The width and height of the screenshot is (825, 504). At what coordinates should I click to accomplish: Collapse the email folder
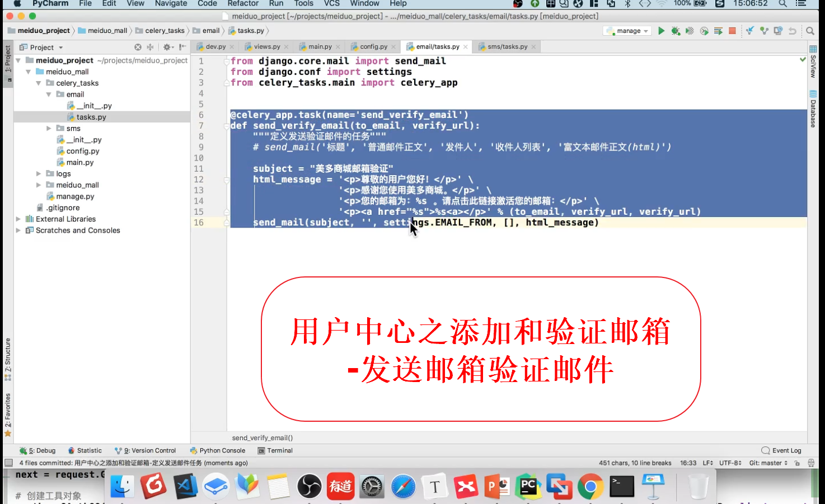(49, 95)
